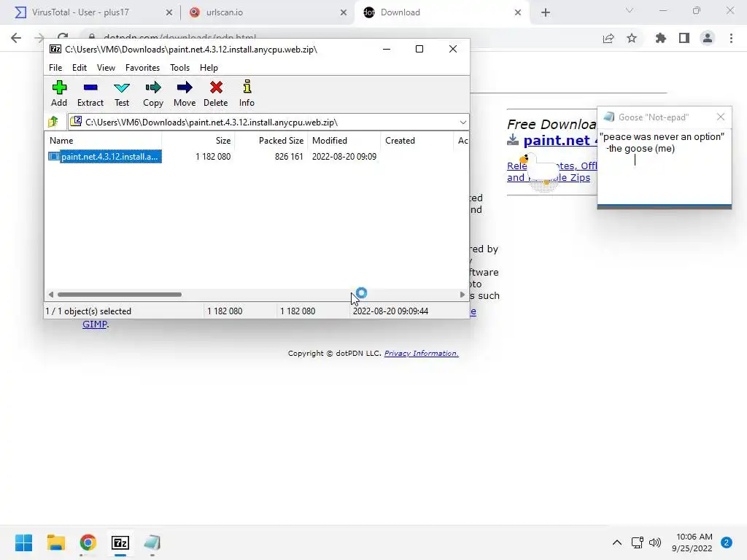Click the Copy toolbar icon
The width and height of the screenshot is (747, 560).
pyautogui.click(x=153, y=93)
